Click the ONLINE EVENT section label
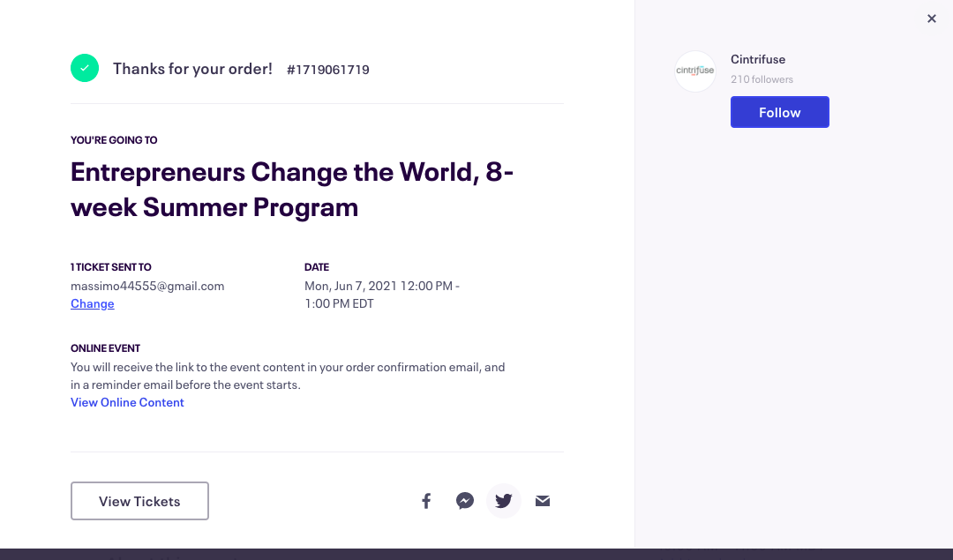The image size is (953, 560). click(105, 348)
